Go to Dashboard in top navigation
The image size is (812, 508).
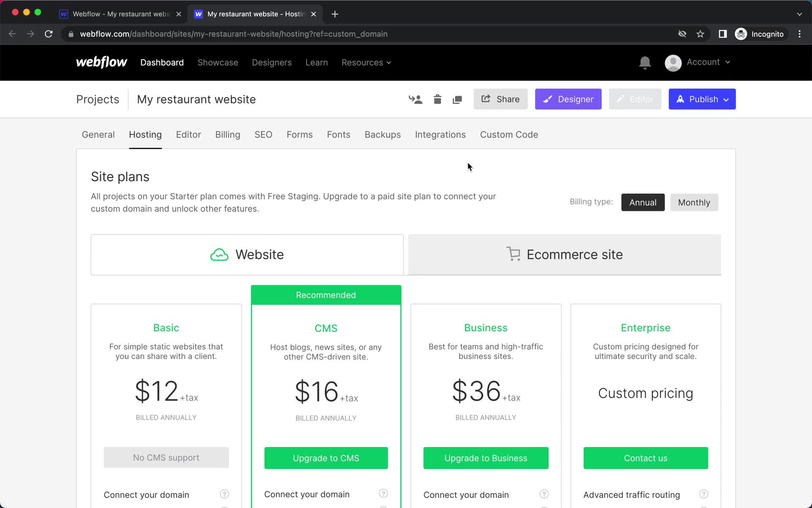pyautogui.click(x=162, y=63)
